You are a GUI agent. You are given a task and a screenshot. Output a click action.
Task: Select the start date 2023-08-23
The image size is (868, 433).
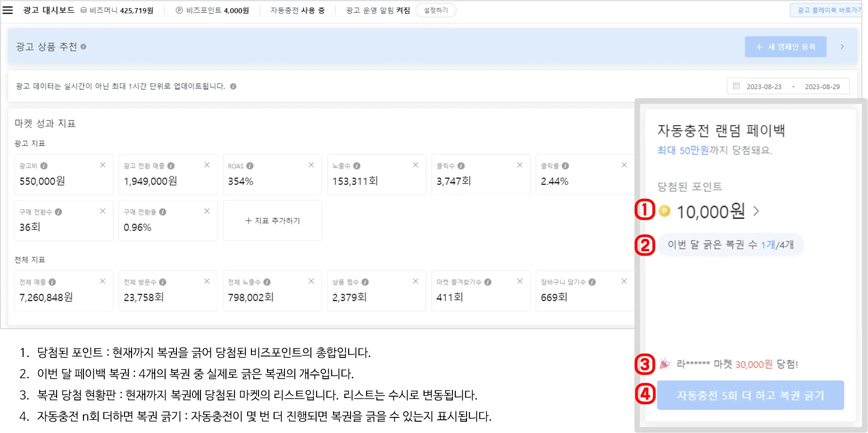(x=764, y=87)
